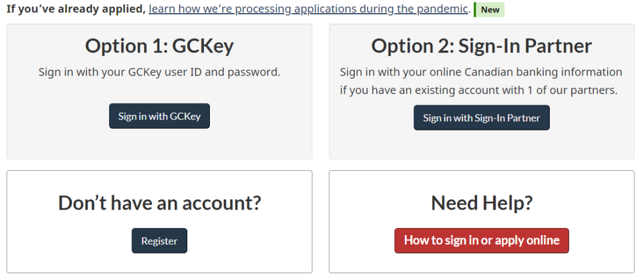The image size is (644, 278).
Task: Click the GCKey user ID and password description
Action: (x=159, y=72)
